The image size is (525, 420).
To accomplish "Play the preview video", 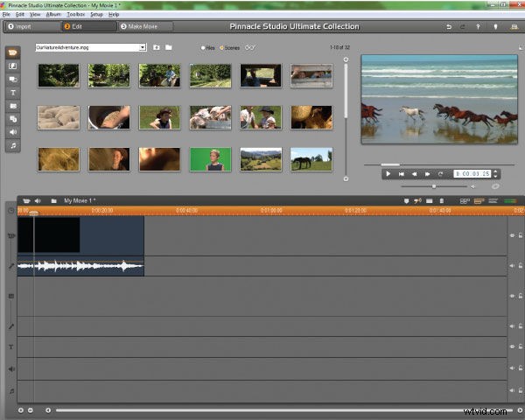I will pos(388,174).
